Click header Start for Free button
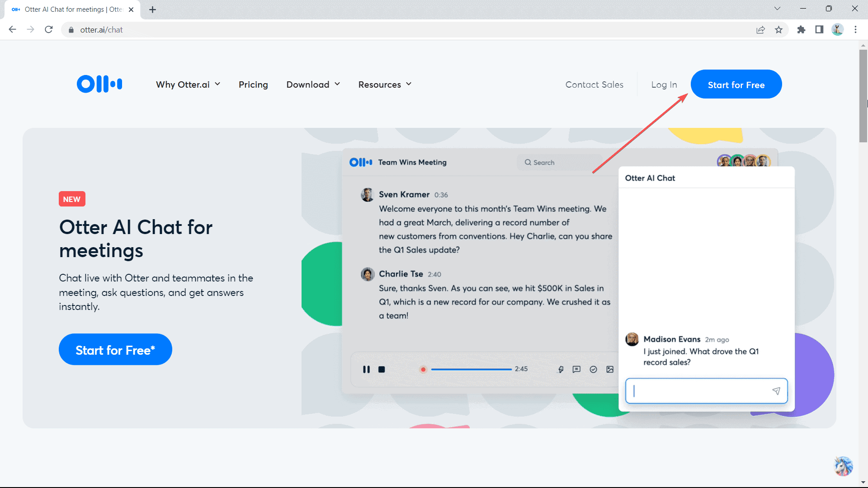The width and height of the screenshot is (868, 488). pyautogui.click(x=736, y=84)
